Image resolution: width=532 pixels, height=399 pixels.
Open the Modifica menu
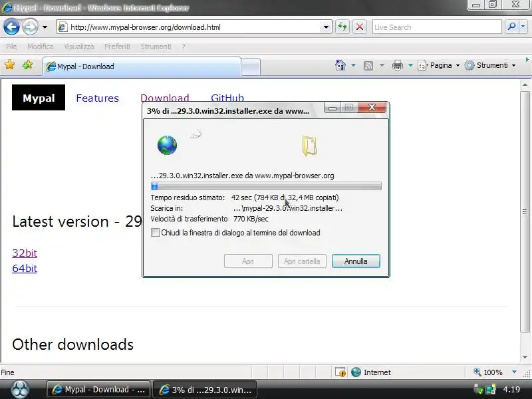[x=41, y=47]
